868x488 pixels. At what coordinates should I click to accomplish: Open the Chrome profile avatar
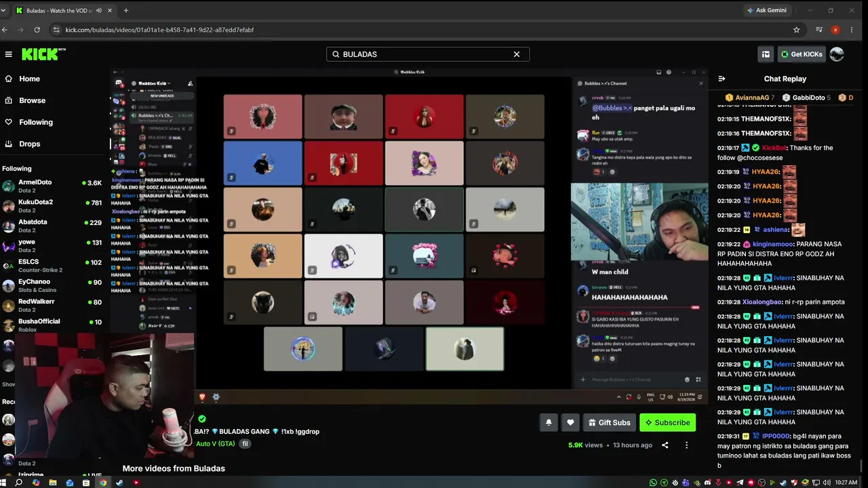pyautogui.click(x=835, y=30)
